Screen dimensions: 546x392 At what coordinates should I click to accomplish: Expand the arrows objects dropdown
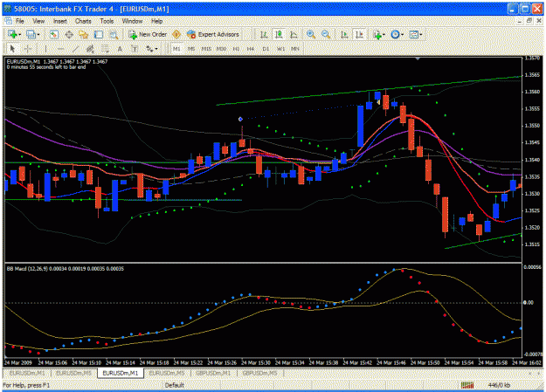[156, 49]
